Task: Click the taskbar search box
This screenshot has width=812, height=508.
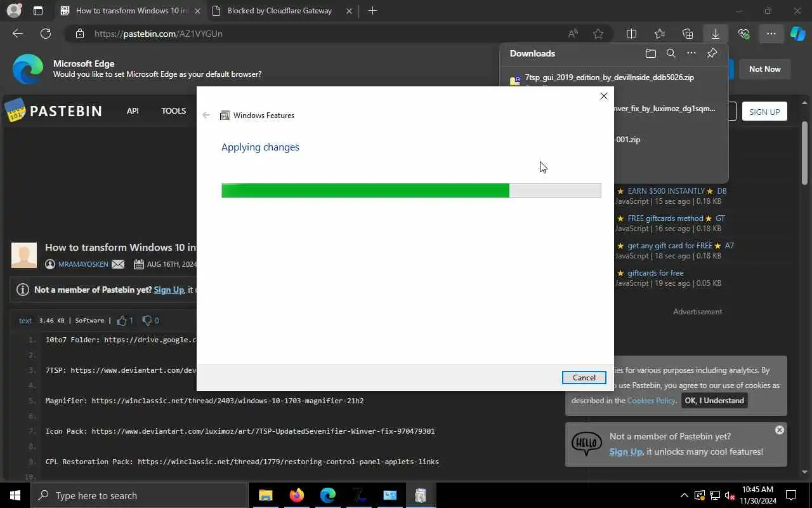Action: coord(140,495)
